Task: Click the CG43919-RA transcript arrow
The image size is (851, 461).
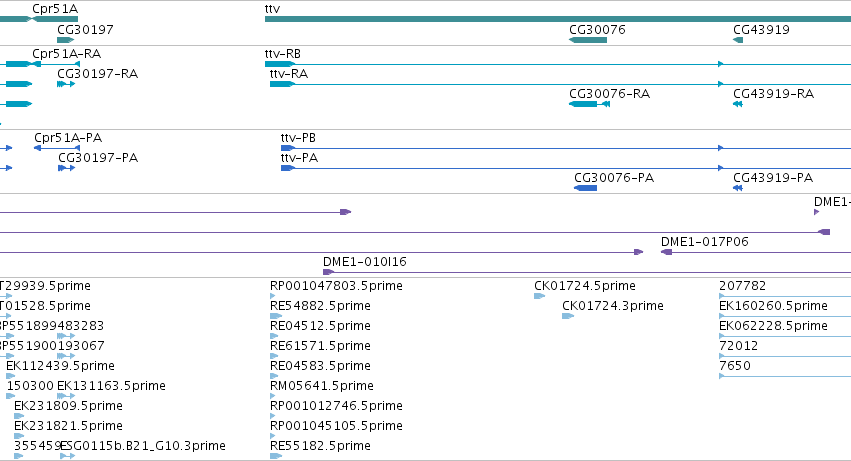Action: pyautogui.click(x=738, y=104)
